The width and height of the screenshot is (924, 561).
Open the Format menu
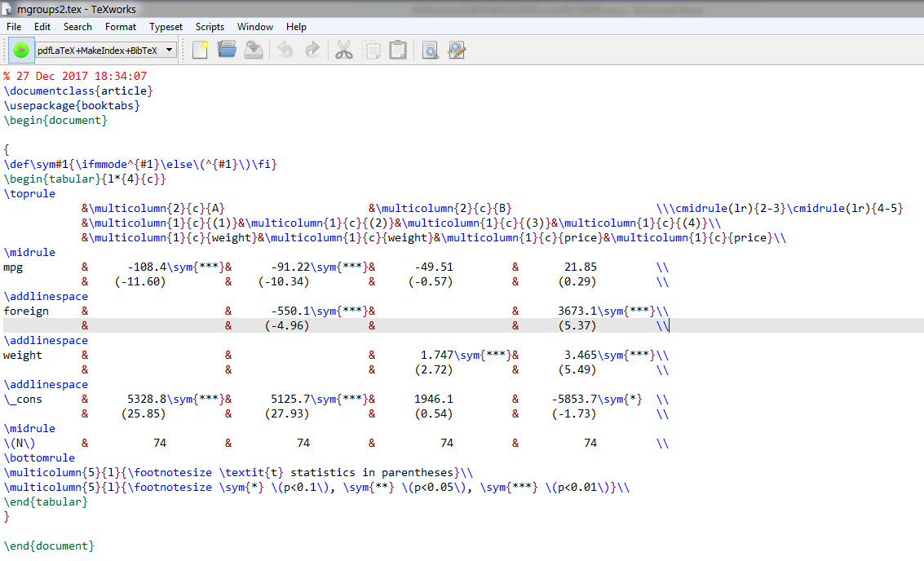[120, 26]
